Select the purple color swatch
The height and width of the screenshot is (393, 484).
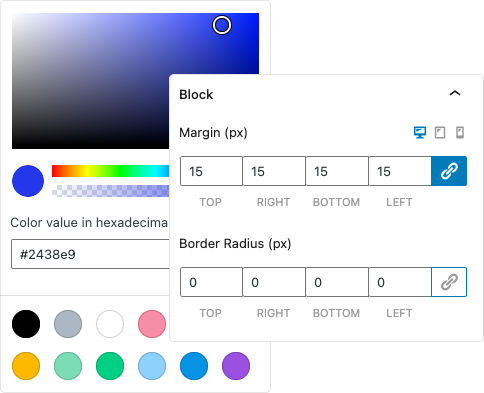point(236,366)
